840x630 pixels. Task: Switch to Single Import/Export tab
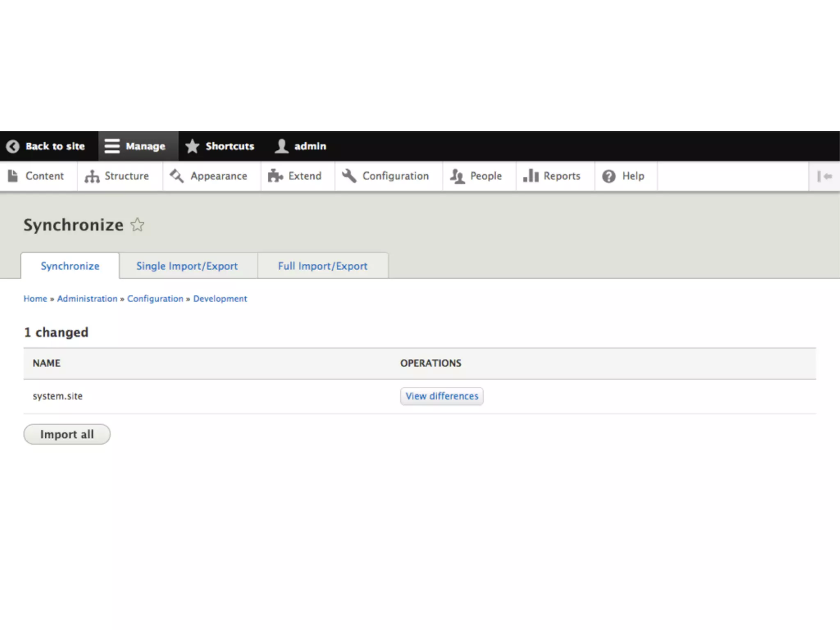tap(187, 266)
